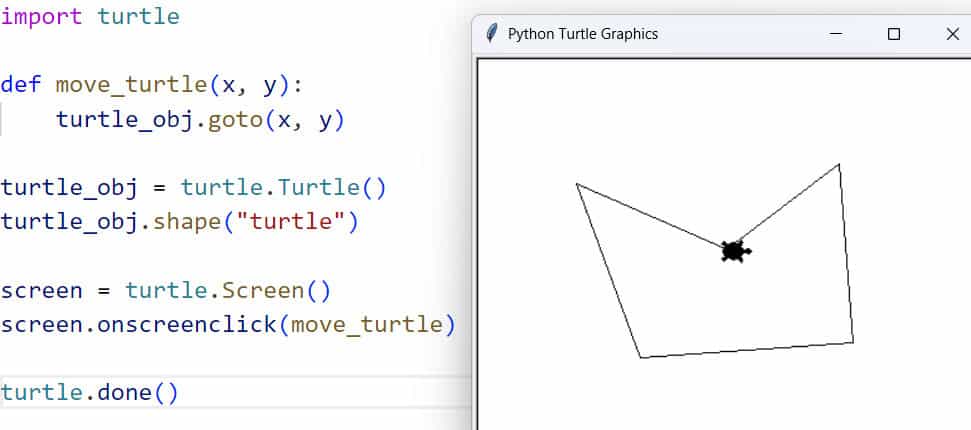This screenshot has width=971, height=430.
Task: Click the bottom-right corner of the drawn shape
Action: pyautogui.click(x=853, y=342)
